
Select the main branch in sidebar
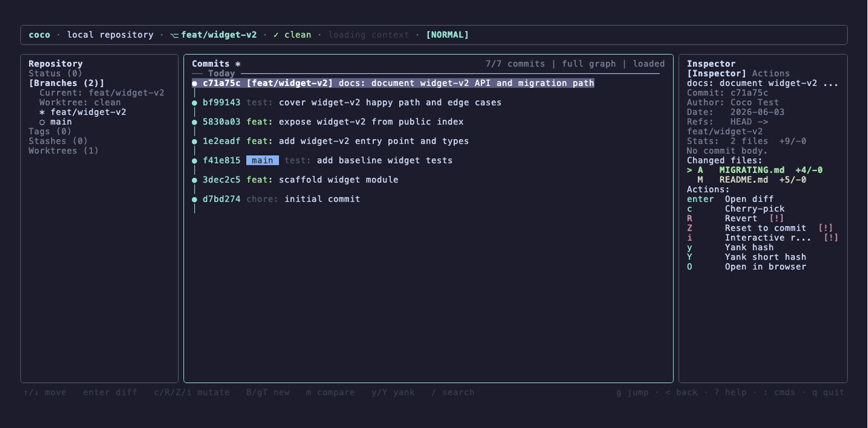[x=61, y=122]
